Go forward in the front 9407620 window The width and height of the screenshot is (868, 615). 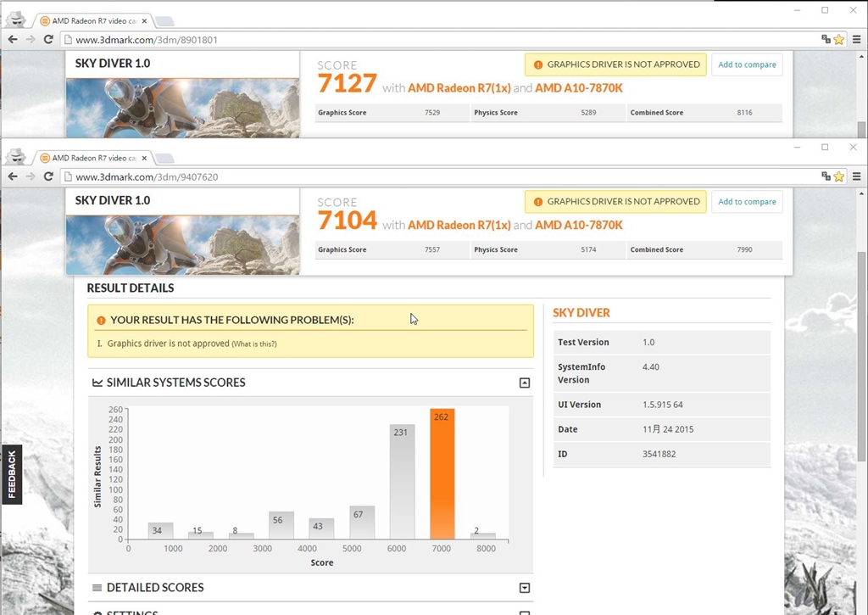point(31,176)
